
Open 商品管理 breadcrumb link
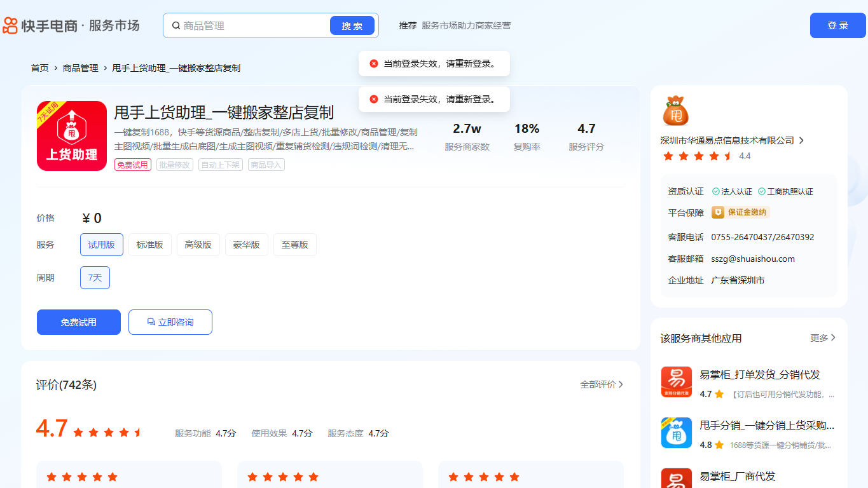[x=81, y=68]
